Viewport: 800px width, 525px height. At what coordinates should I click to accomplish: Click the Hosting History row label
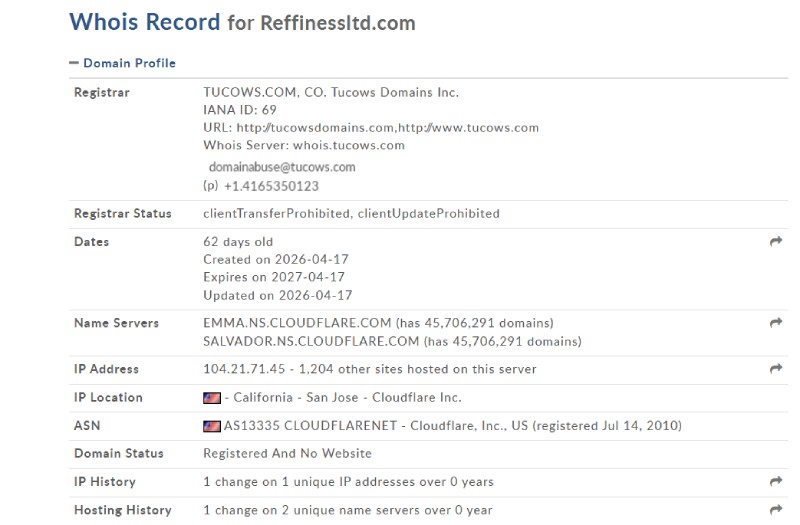point(122,510)
